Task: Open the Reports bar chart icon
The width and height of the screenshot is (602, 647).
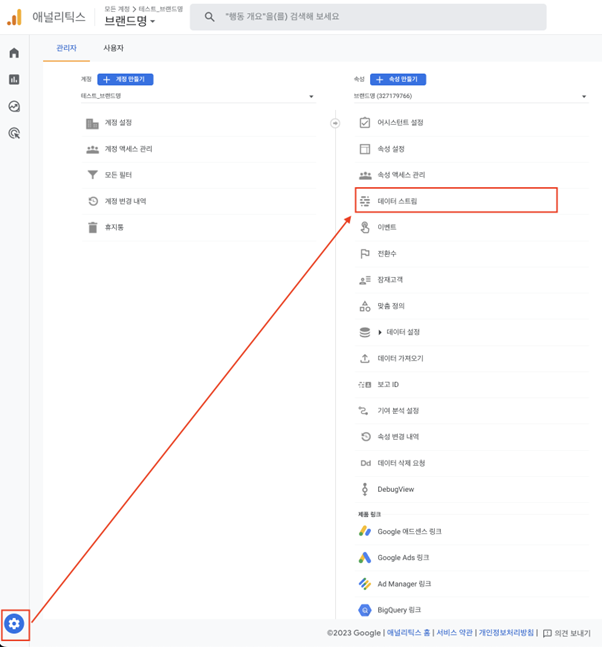Action: click(x=14, y=79)
